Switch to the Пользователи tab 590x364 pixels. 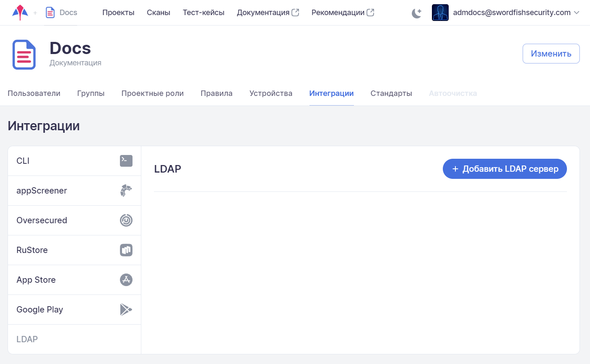tap(34, 93)
